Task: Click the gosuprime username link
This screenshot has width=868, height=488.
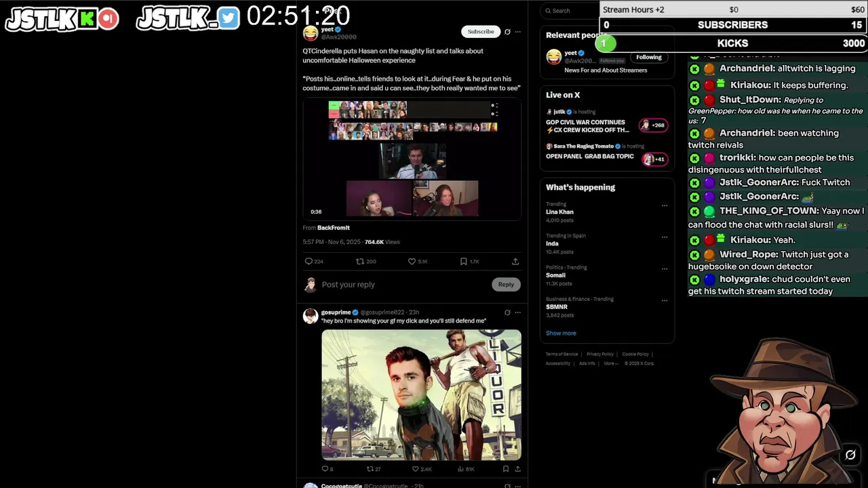Action: (x=336, y=312)
